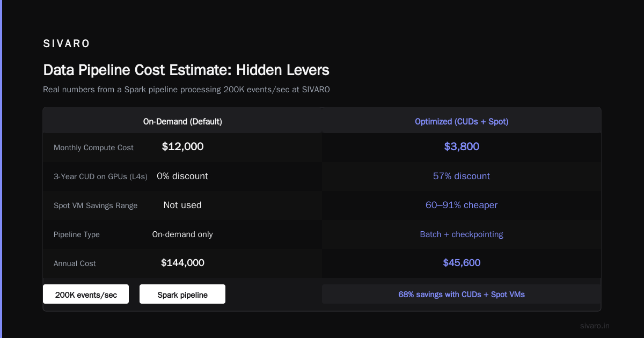This screenshot has width=644, height=338.
Task: Click the 'Monthly Compute Cost' row label
Action: 93,148
